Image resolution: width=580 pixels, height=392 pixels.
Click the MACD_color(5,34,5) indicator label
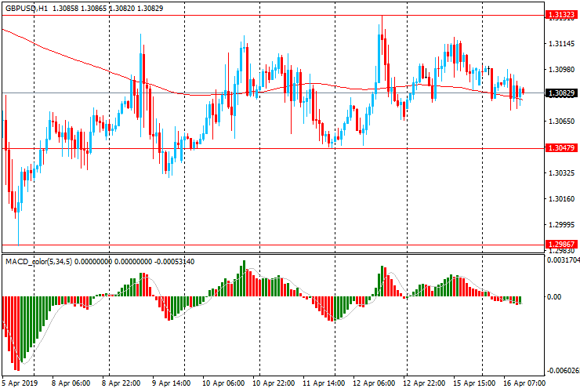coord(39,261)
